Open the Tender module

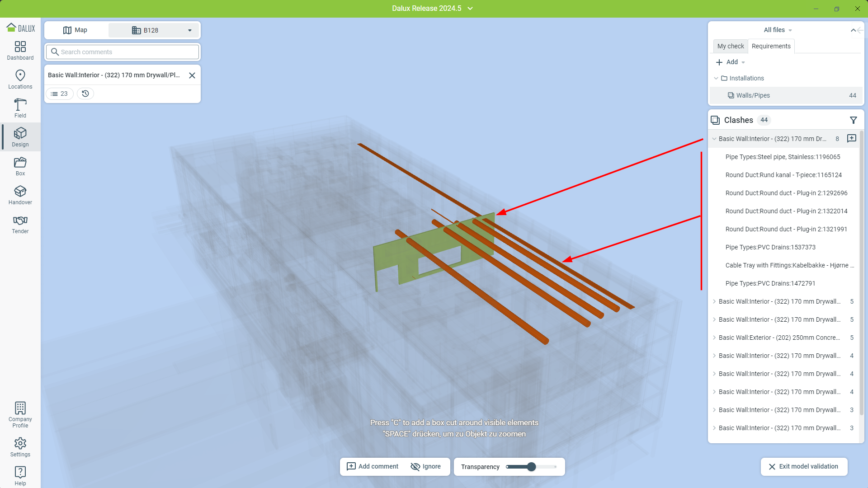(x=20, y=224)
